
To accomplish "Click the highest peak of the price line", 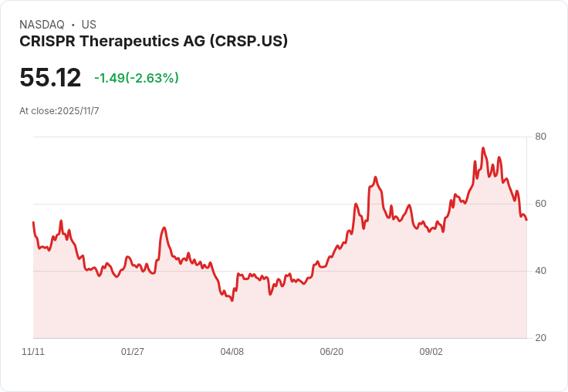I will point(483,148).
